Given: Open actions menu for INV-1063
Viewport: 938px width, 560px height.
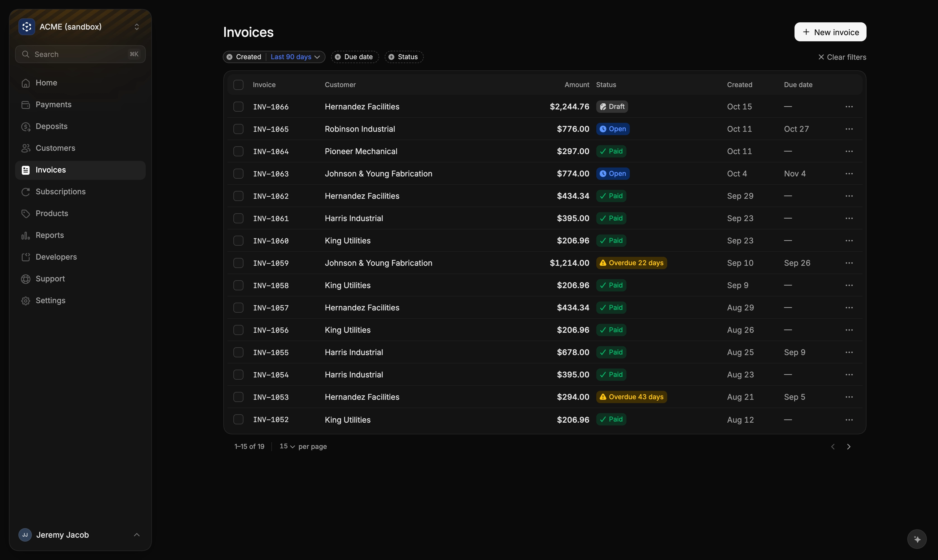Looking at the screenshot, I should [x=849, y=174].
